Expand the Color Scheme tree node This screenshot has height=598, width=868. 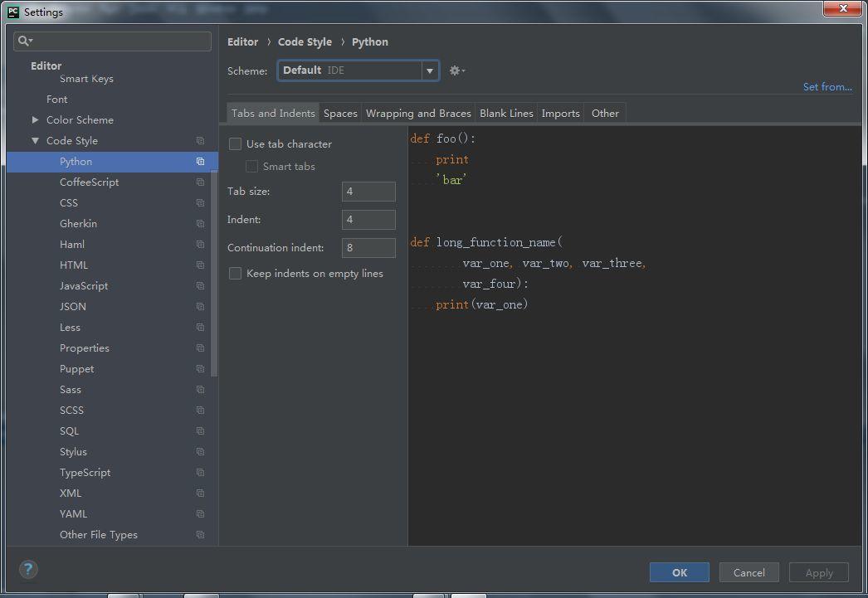click(36, 120)
